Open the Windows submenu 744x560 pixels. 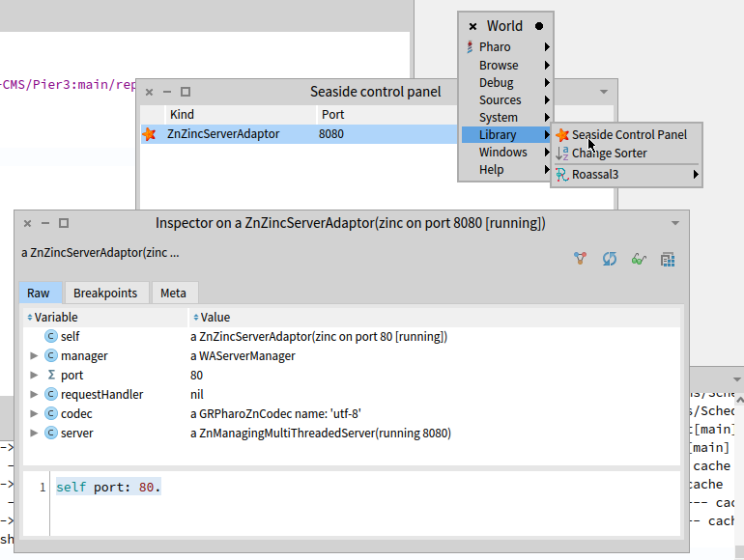(x=505, y=153)
